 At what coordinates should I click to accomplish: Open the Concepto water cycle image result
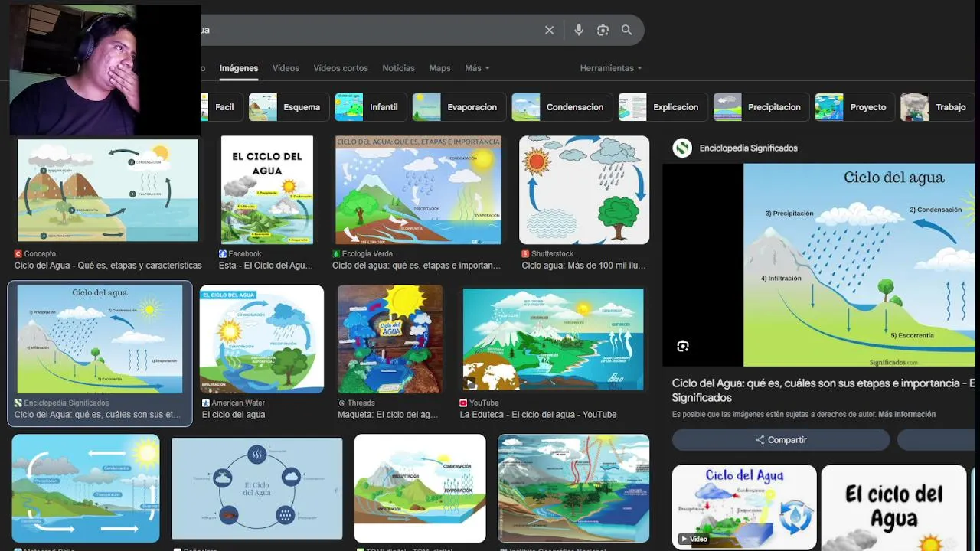click(108, 191)
